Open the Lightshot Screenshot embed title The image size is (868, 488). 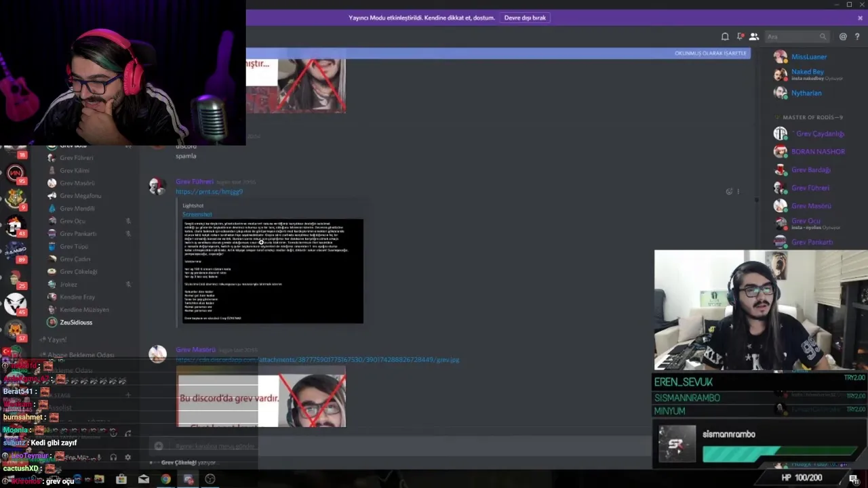point(197,214)
